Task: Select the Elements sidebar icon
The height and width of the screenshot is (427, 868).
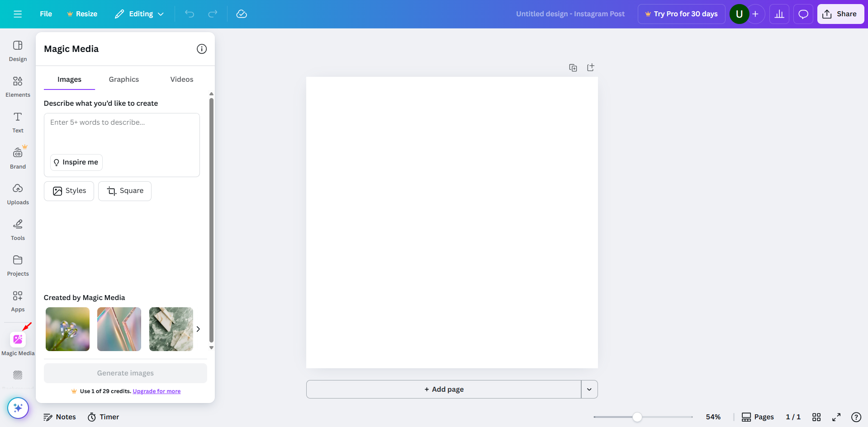Action: [x=17, y=86]
